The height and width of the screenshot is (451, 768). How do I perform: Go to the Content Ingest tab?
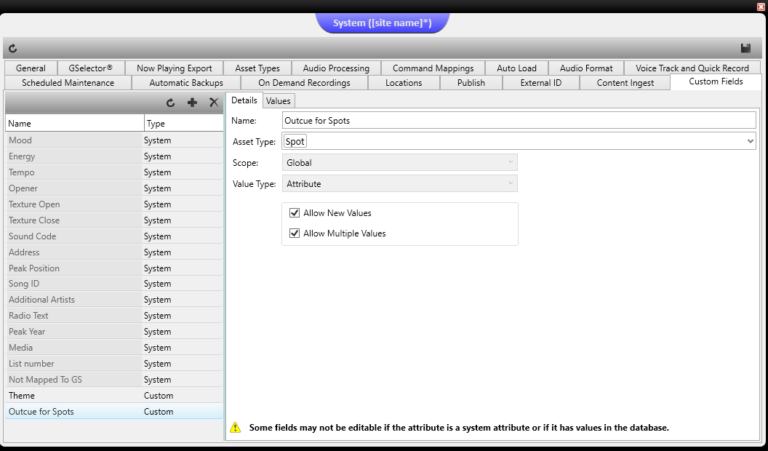click(x=625, y=83)
